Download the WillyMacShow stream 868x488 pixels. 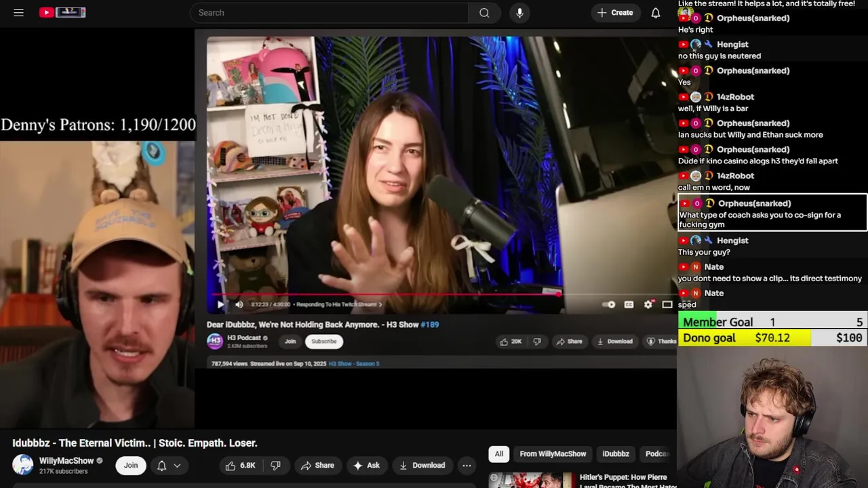[422, 466]
